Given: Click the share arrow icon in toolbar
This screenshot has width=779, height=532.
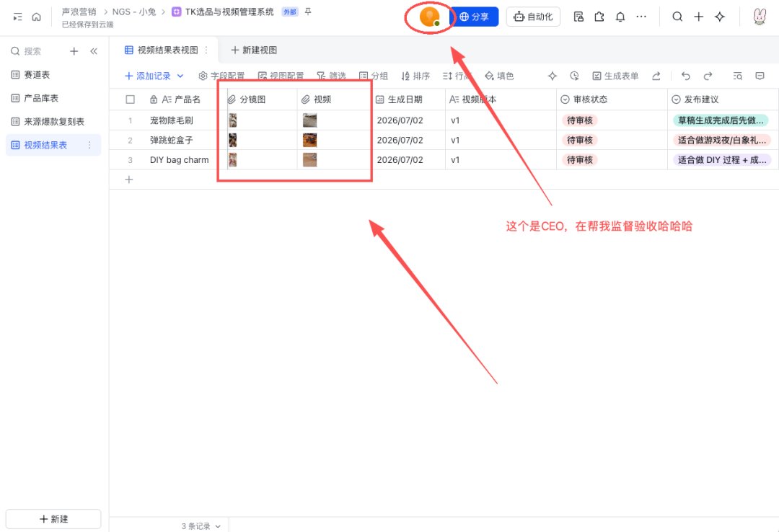Looking at the screenshot, I should pos(656,76).
